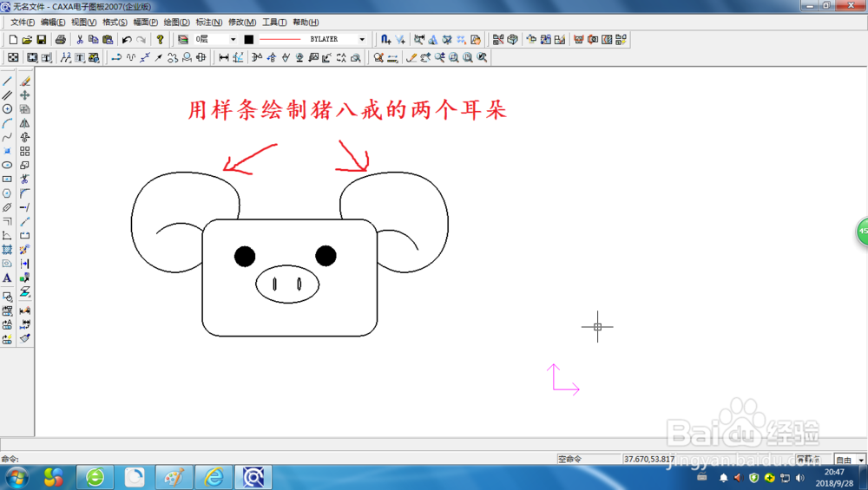Select the Move (four-arrow) tool
The height and width of the screenshot is (490, 868).
point(25,95)
